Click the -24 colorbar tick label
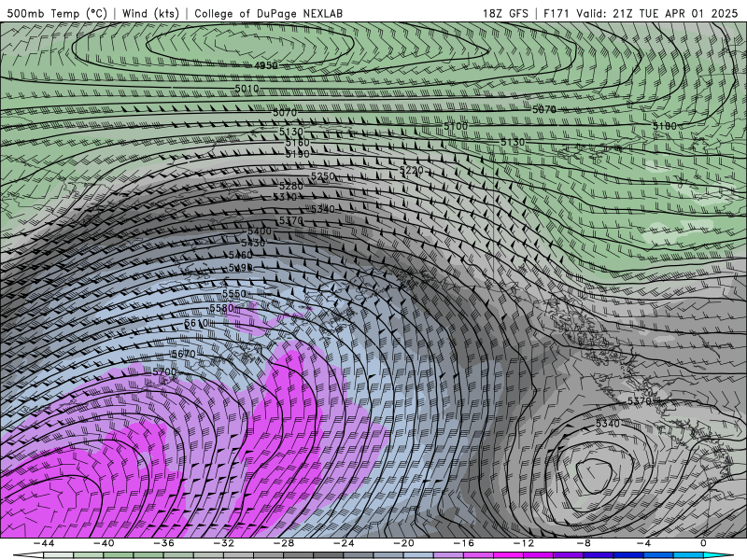 (344, 543)
